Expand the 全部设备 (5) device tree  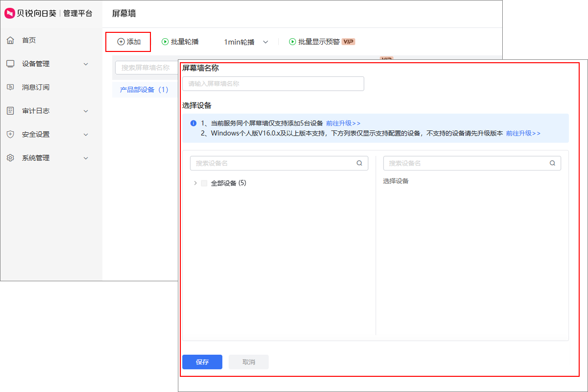[x=195, y=182]
